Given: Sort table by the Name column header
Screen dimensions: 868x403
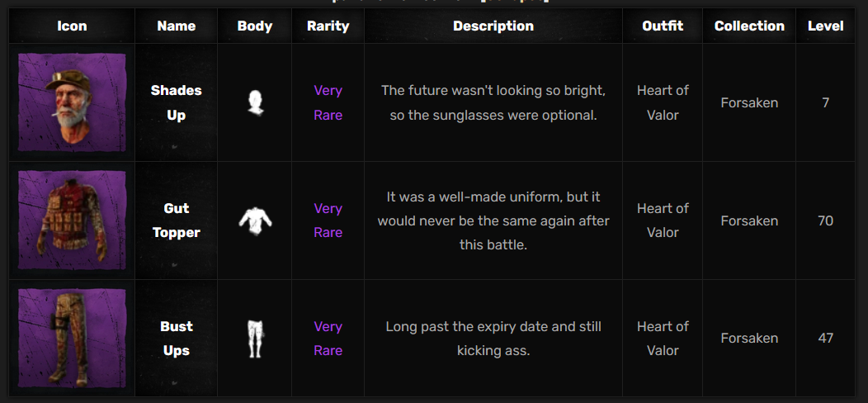Looking at the screenshot, I should pos(176,26).
